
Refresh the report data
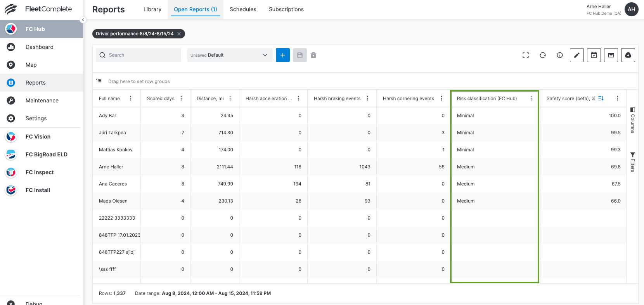[x=543, y=55]
